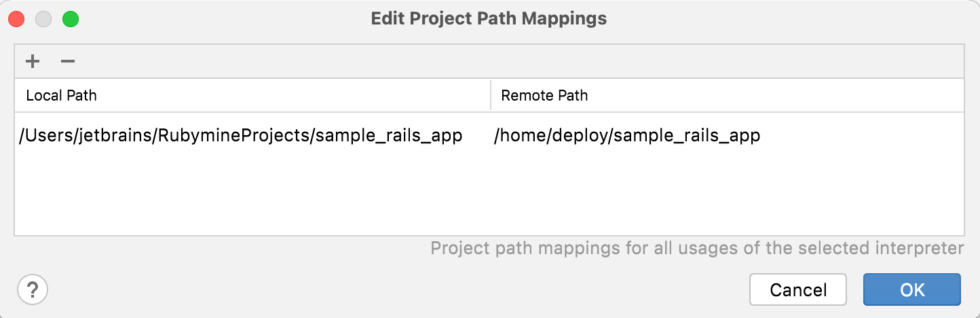Click the blank row space right of the remote path

pyautogui.click(x=862, y=135)
